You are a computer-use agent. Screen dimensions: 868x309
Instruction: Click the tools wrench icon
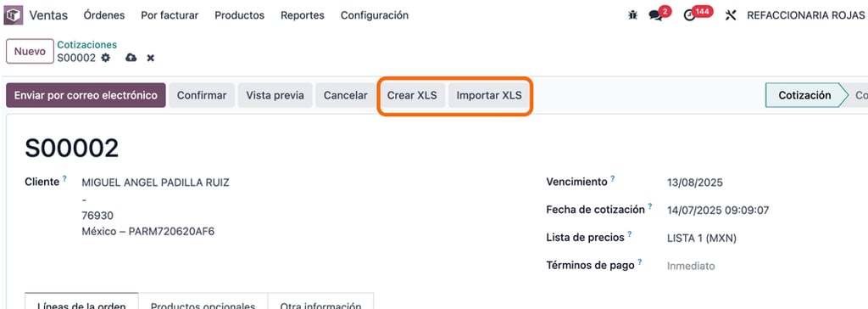[731, 15]
